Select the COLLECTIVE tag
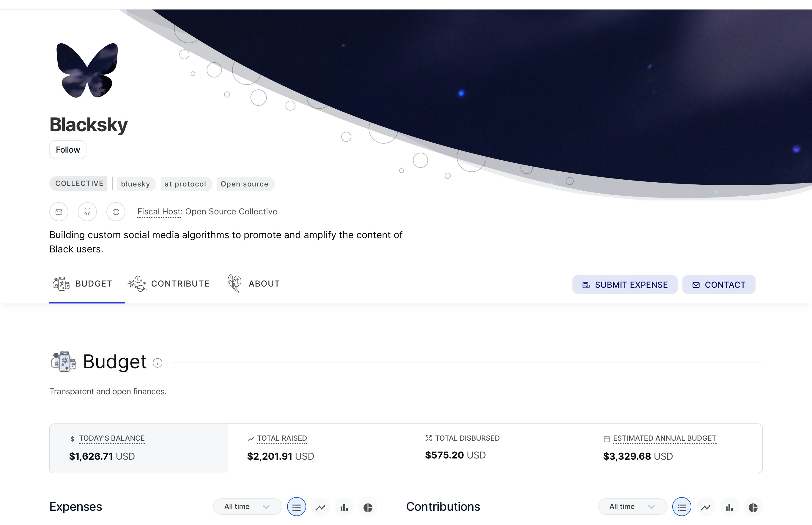Image resolution: width=812 pixels, height=525 pixels. [x=78, y=184]
